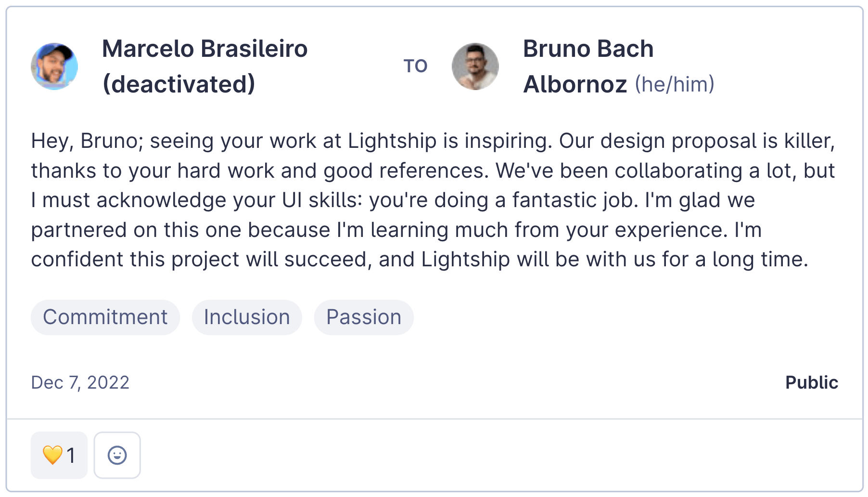Click the "(deactivated)" status text

click(x=179, y=84)
